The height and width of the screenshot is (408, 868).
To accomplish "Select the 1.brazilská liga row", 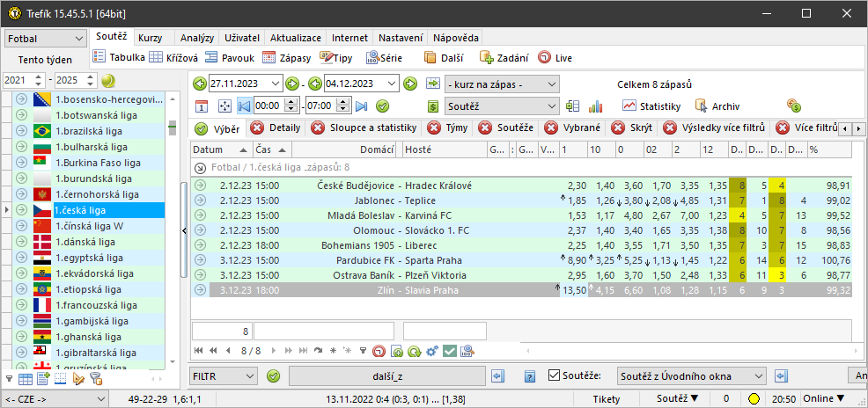I will tap(89, 132).
